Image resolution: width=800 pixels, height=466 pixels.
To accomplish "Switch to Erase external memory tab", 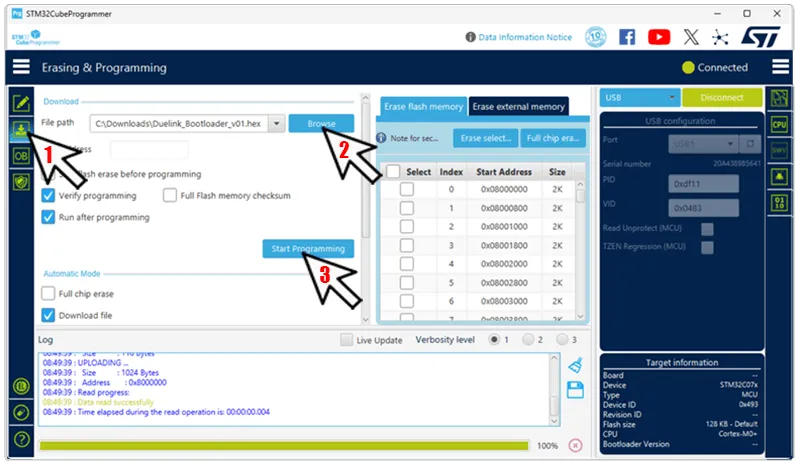I will click(x=518, y=107).
